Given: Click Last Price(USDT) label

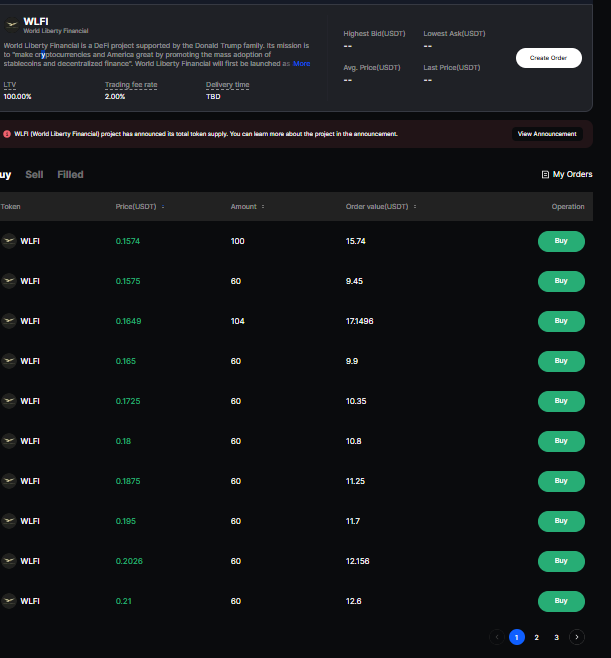Looking at the screenshot, I should click(452, 68).
